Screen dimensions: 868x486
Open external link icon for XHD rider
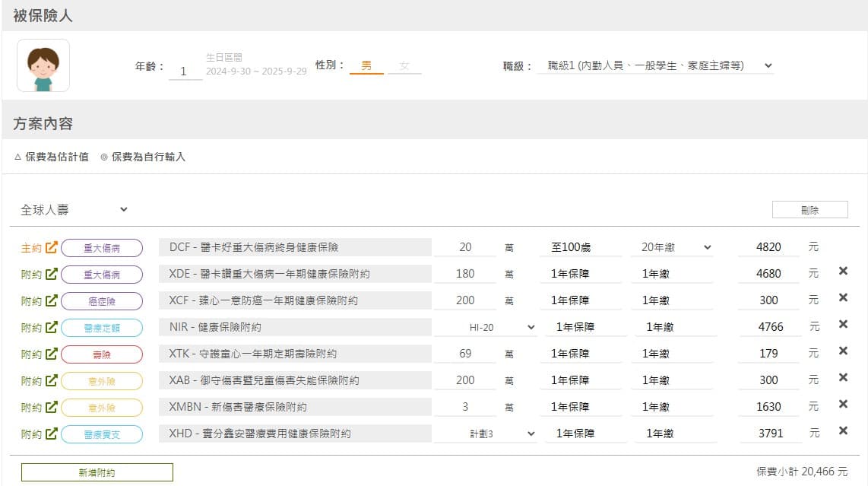[52, 434]
